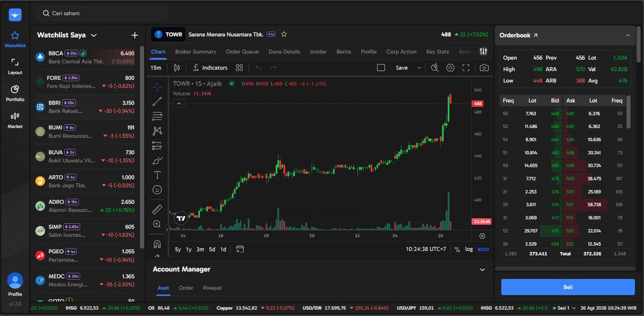Click the app logo at top-left
Screen dimensions: 644x316
click(15, 15)
